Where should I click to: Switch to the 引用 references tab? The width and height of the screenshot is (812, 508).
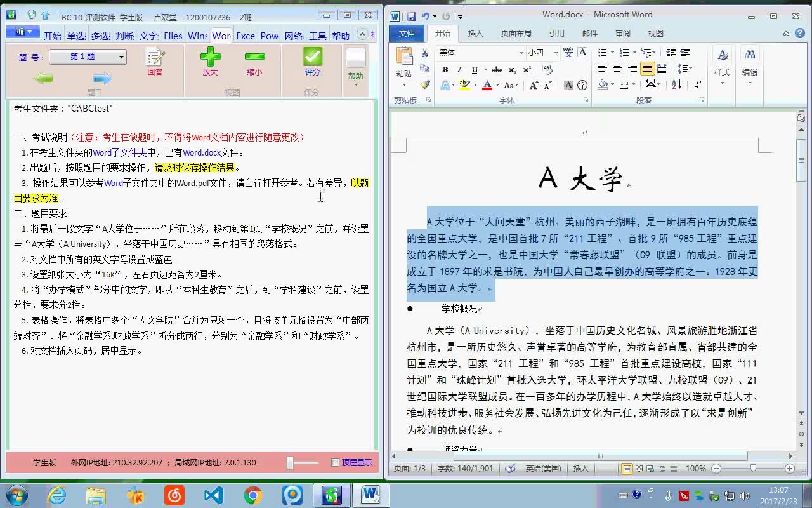(x=557, y=34)
